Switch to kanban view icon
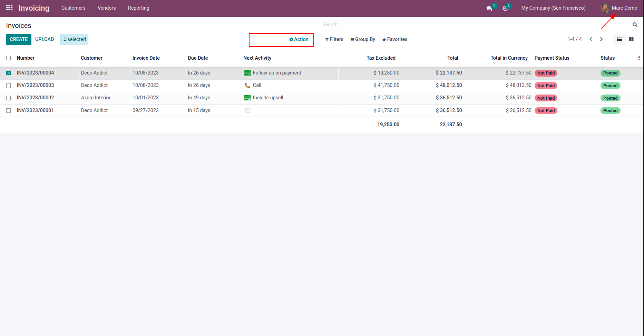 (631, 39)
